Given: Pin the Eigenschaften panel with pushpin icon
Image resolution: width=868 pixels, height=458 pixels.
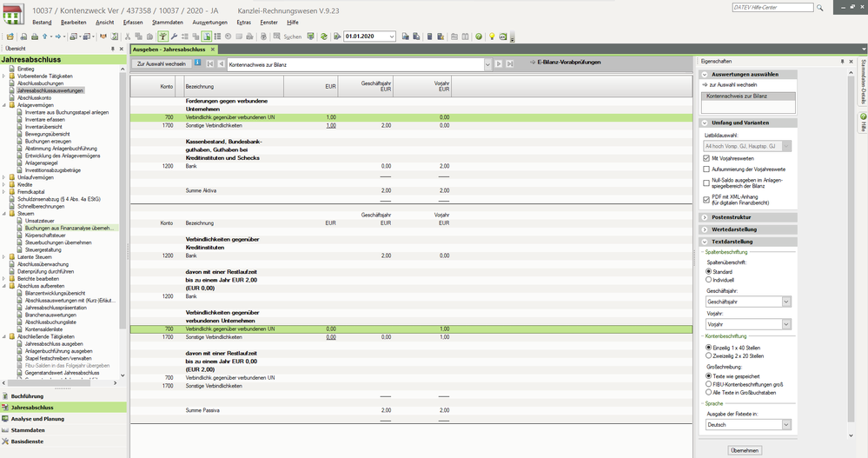Looking at the screenshot, I should 843,62.
